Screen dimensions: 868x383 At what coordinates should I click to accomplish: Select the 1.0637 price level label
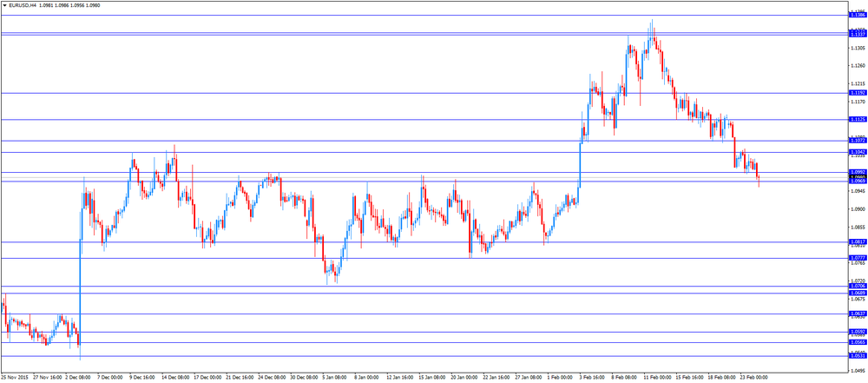pos(858,314)
